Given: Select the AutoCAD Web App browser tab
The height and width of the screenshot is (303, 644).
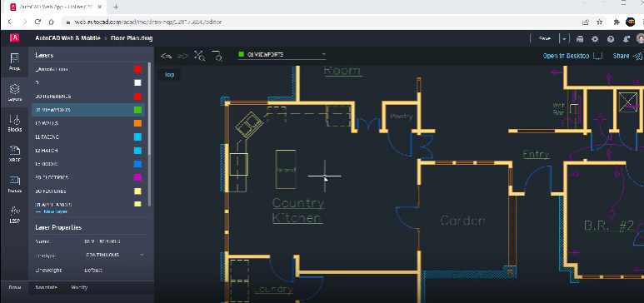Looking at the screenshot, I should coord(56,7).
